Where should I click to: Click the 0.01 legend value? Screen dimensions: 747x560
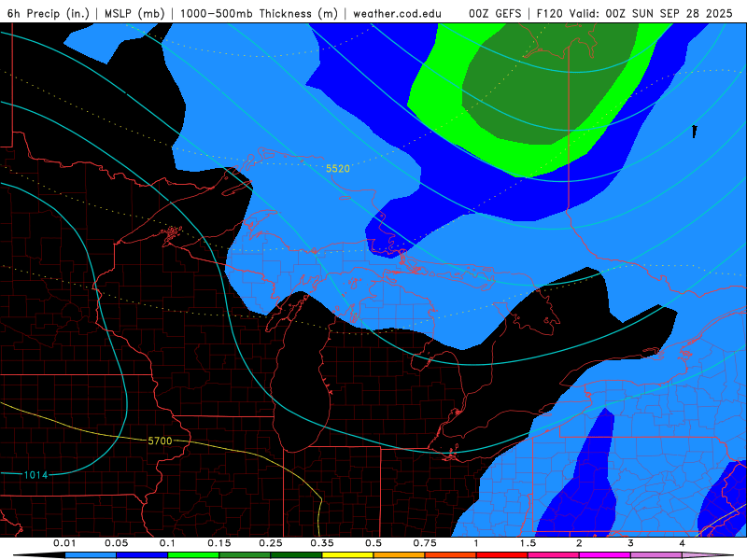click(64, 543)
